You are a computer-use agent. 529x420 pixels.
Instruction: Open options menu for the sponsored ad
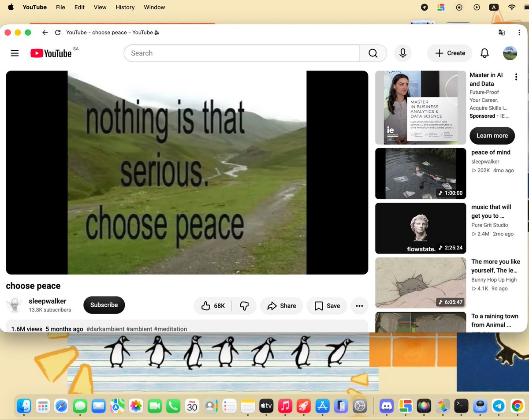tap(516, 78)
